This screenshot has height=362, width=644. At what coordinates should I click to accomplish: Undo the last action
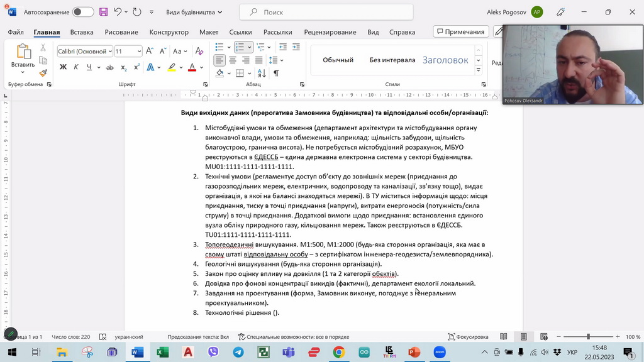118,12
